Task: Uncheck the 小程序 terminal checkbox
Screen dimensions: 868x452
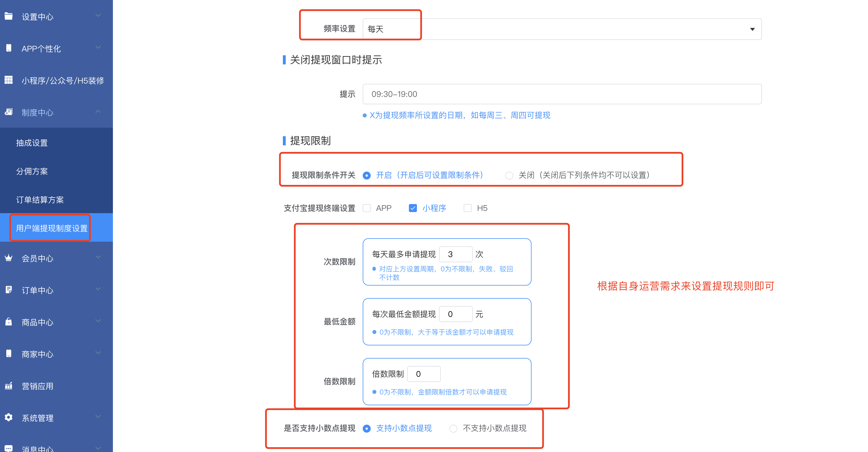Action: pos(412,208)
